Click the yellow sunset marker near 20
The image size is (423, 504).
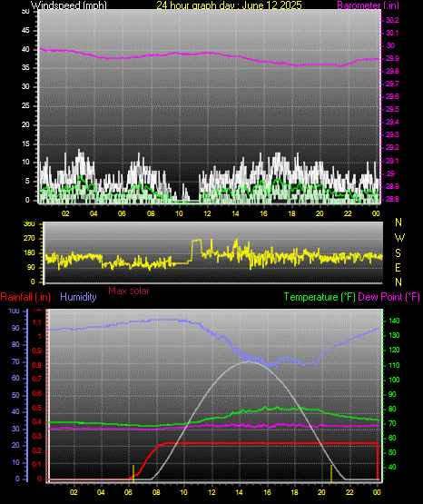(x=331, y=474)
